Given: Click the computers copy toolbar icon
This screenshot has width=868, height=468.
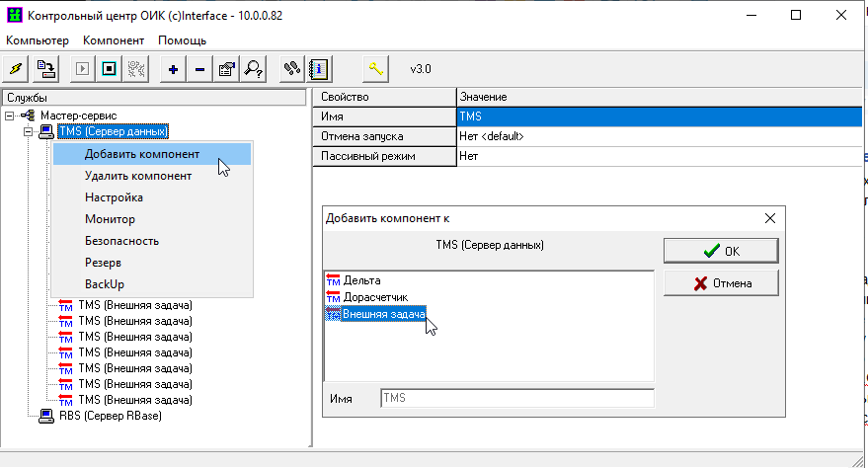Looking at the screenshot, I should (x=45, y=69).
